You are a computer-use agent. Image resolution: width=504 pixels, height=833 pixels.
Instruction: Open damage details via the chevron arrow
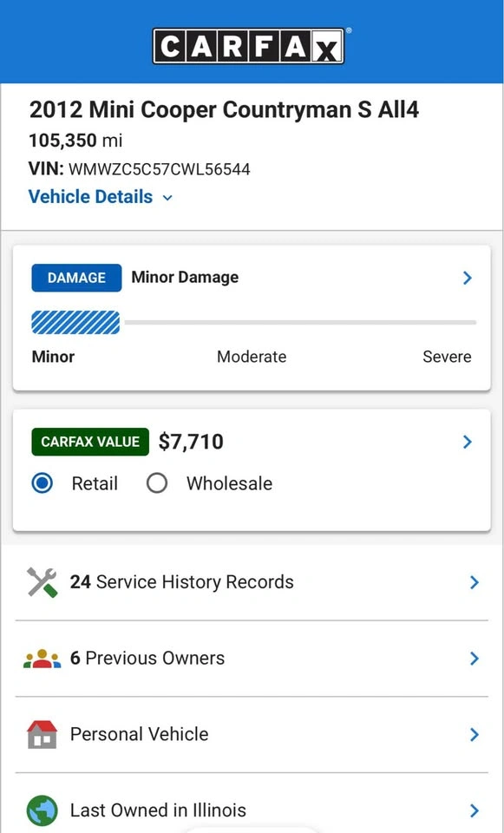pyautogui.click(x=468, y=278)
